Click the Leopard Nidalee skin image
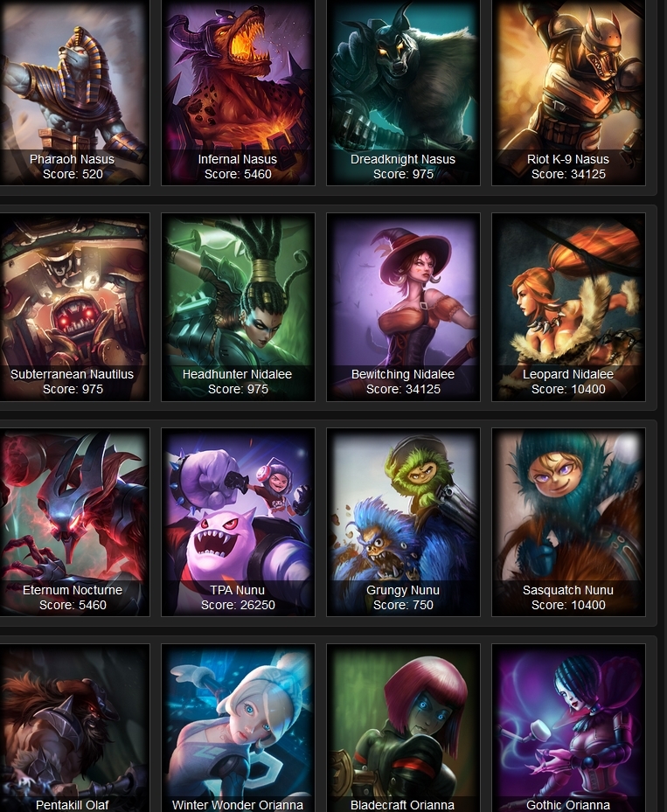The height and width of the screenshot is (812, 667). tap(568, 307)
